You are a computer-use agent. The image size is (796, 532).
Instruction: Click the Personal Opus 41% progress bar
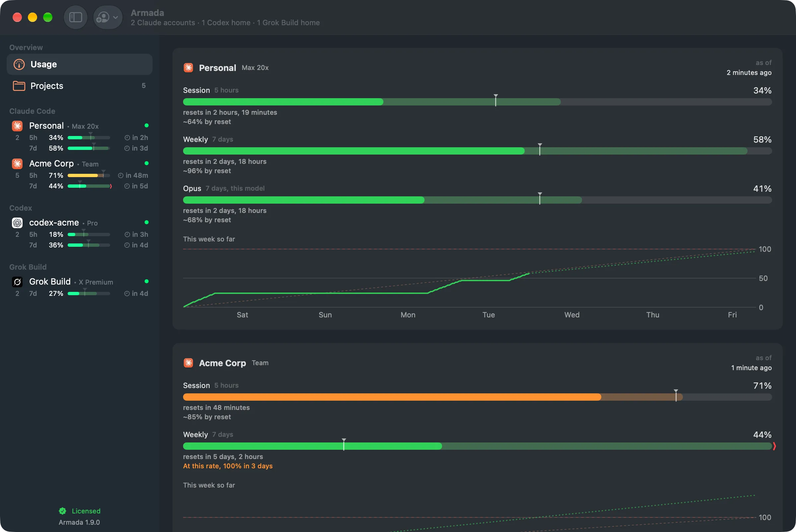[477, 200]
